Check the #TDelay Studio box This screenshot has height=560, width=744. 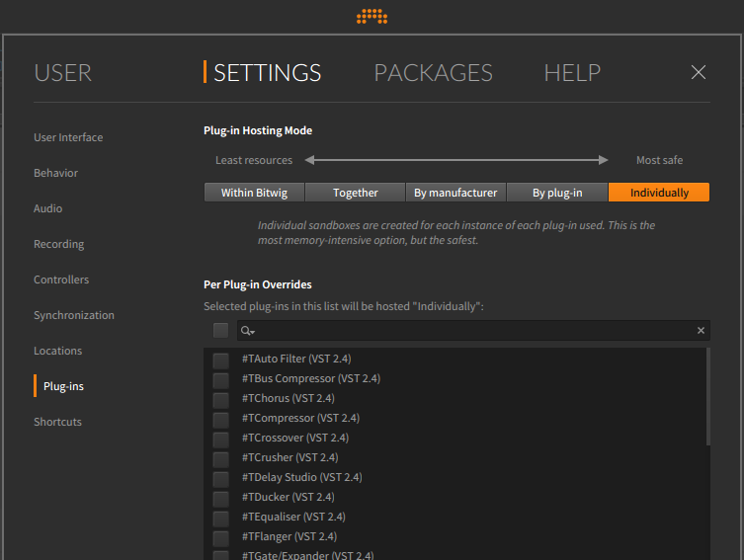(x=220, y=479)
